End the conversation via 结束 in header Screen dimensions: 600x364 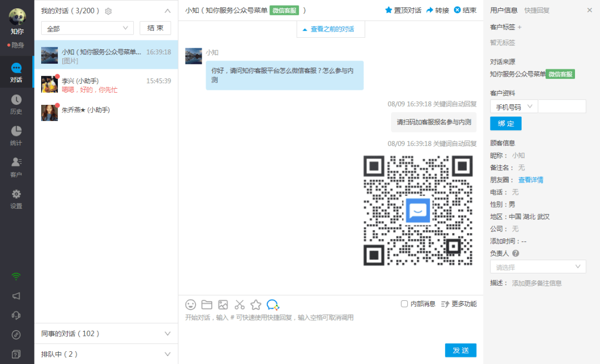click(x=465, y=11)
